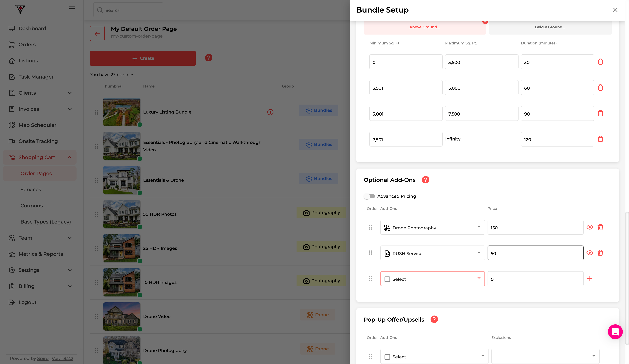Open the Luxury Listing Bundle thumbnail
Screen dimensions: 629x364
pos(122,112)
